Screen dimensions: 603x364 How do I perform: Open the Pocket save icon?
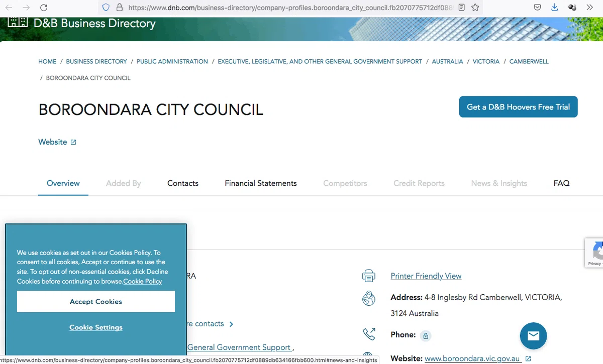click(x=537, y=8)
